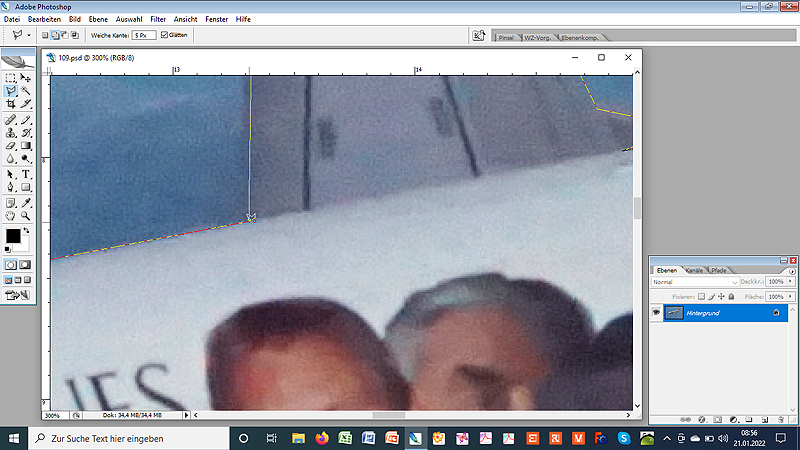Select the Rectangular Marquee tool
800x450 pixels.
tap(10, 78)
